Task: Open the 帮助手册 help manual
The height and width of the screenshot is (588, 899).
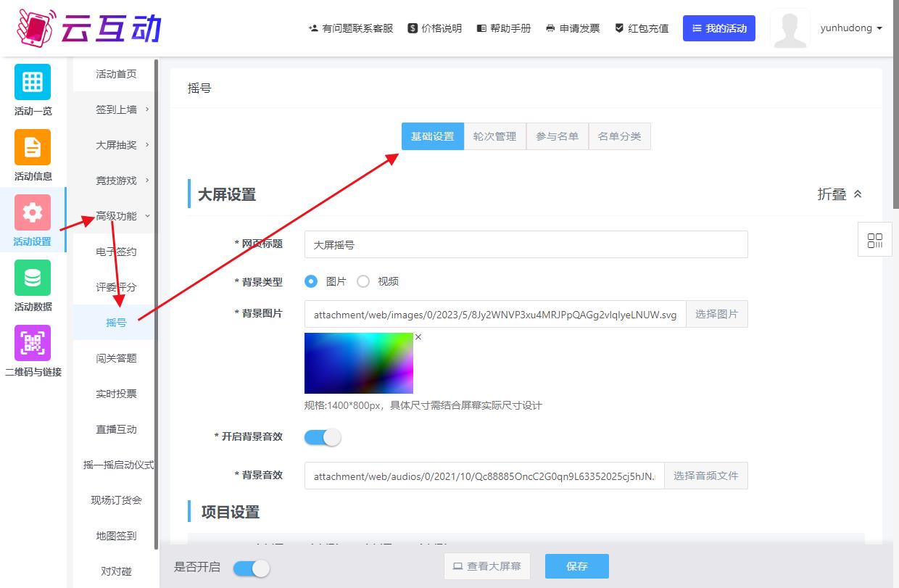Action: pyautogui.click(x=504, y=28)
